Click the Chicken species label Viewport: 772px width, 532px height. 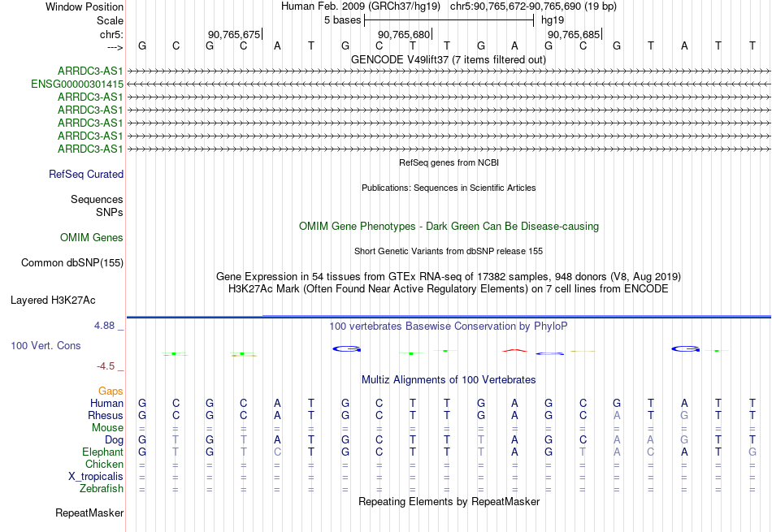(x=104, y=465)
